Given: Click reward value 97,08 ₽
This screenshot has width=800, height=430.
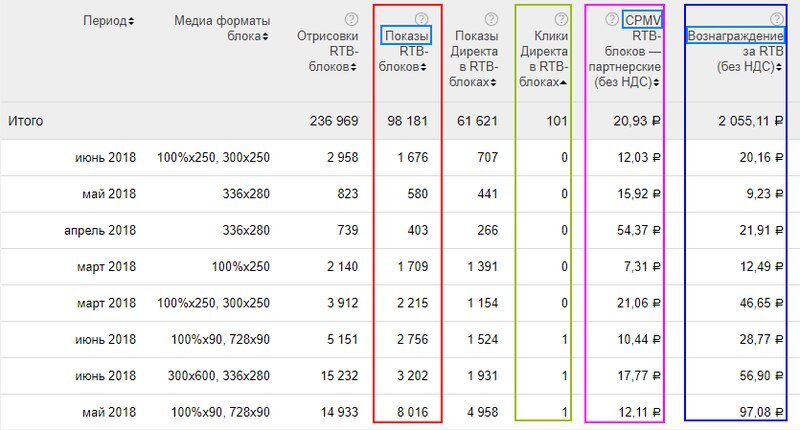Looking at the screenshot, I should [762, 412].
